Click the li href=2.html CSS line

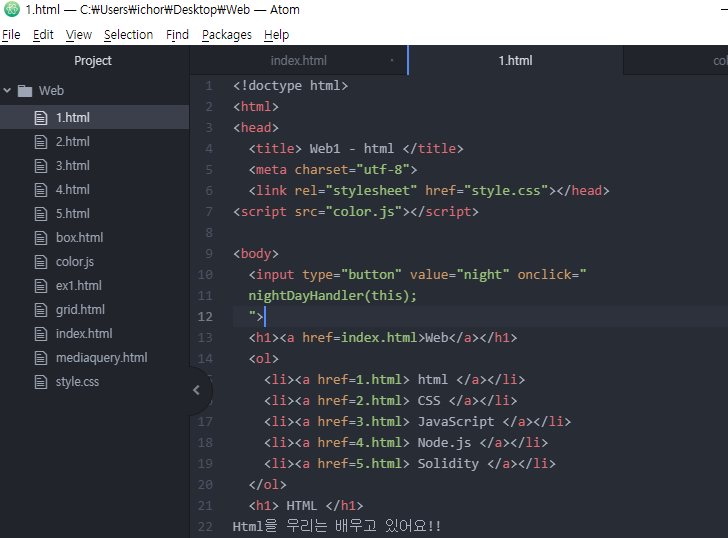pyautogui.click(x=390, y=401)
